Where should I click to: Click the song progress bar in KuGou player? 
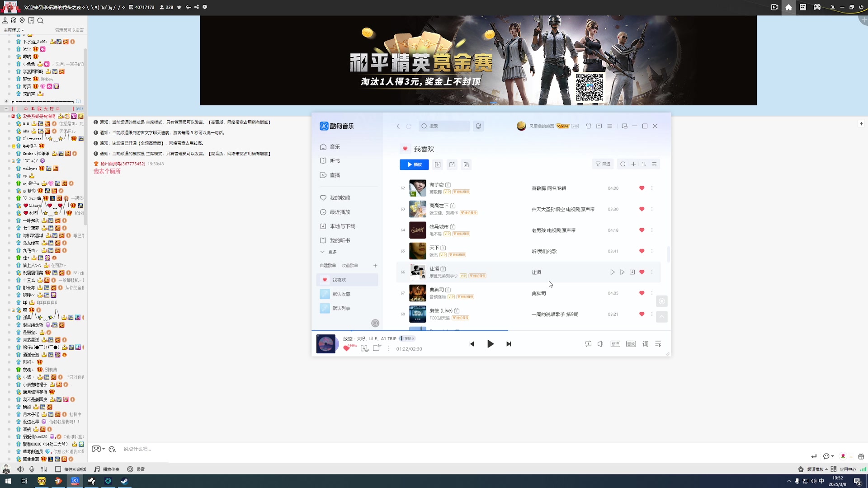pos(491,331)
